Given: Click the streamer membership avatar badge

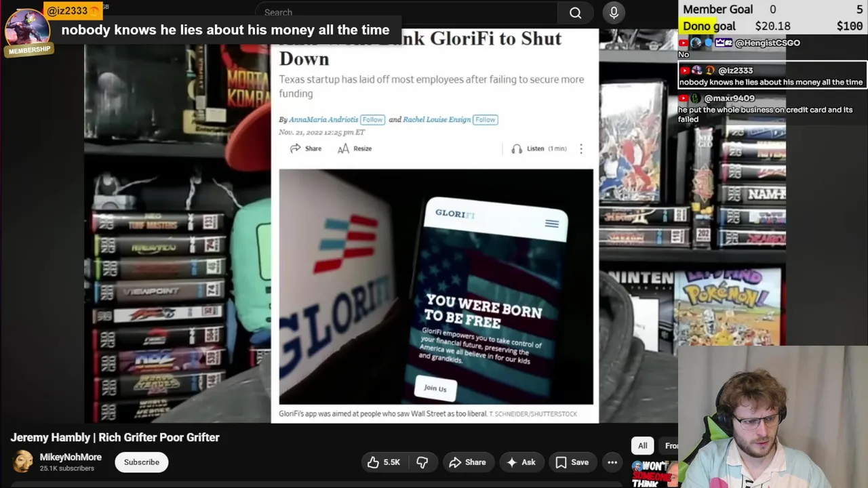Looking at the screenshot, I should pos(28,30).
